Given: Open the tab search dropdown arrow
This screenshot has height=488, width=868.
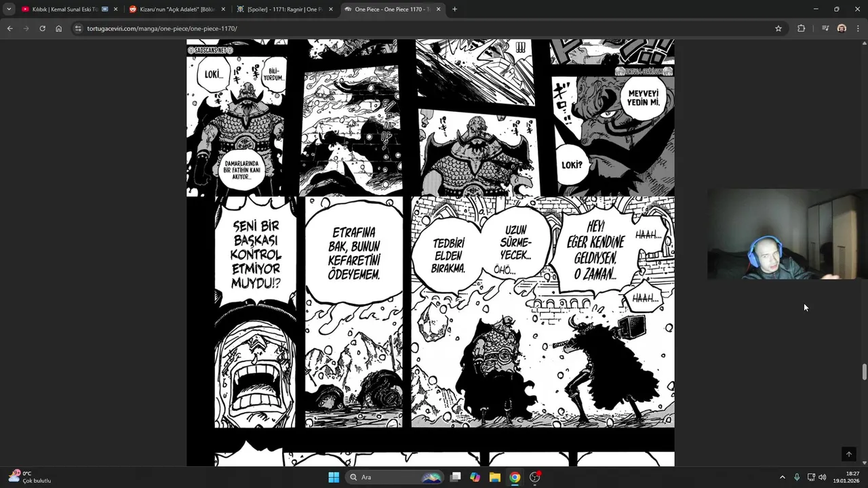Looking at the screenshot, I should pos(9,9).
